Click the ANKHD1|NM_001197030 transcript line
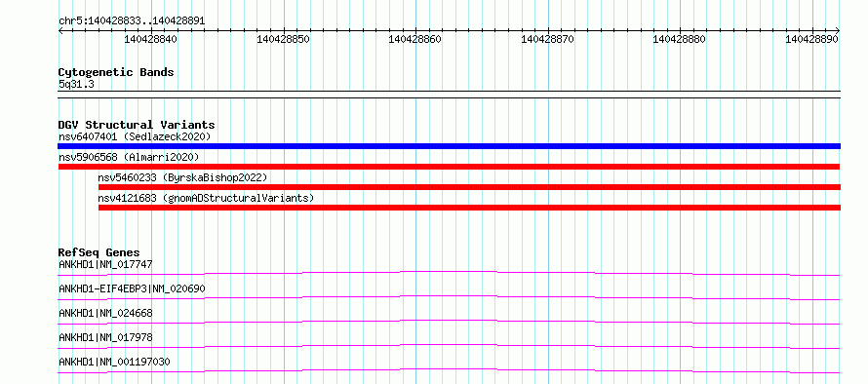The width and height of the screenshot is (868, 384). click(x=449, y=370)
